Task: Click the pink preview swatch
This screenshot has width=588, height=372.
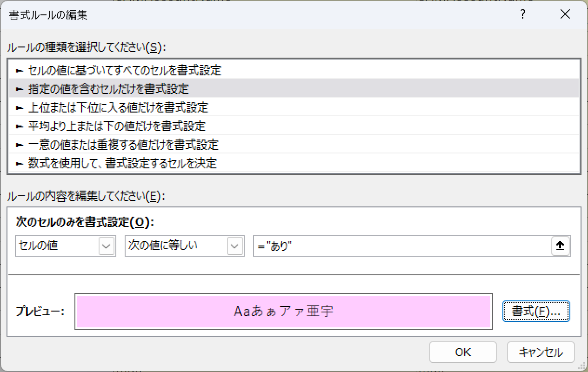Action: [x=284, y=312]
